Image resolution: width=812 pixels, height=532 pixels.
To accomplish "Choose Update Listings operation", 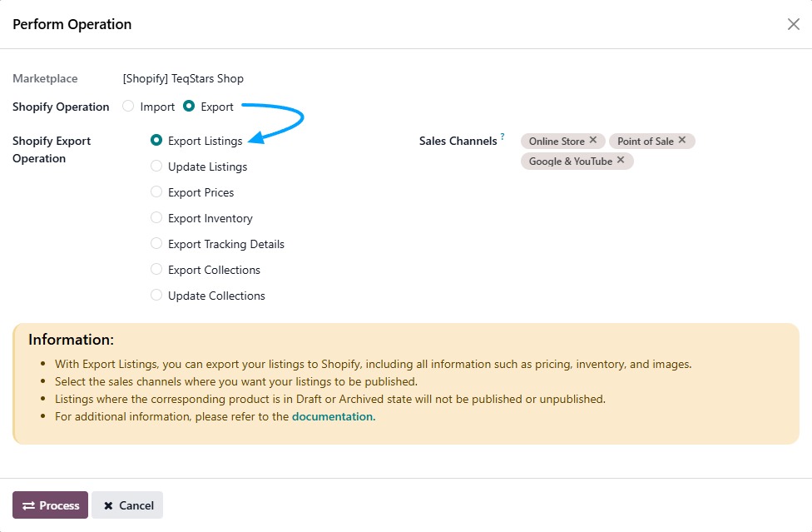I will click(x=156, y=167).
